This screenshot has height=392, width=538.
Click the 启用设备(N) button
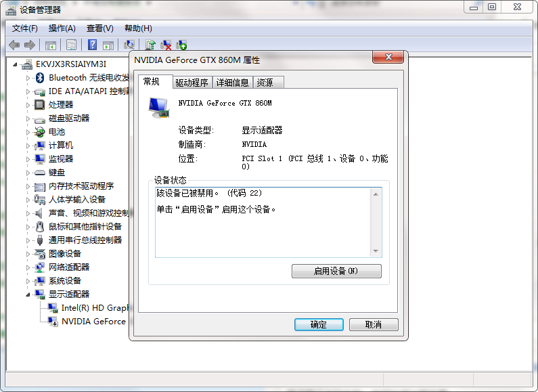click(336, 271)
